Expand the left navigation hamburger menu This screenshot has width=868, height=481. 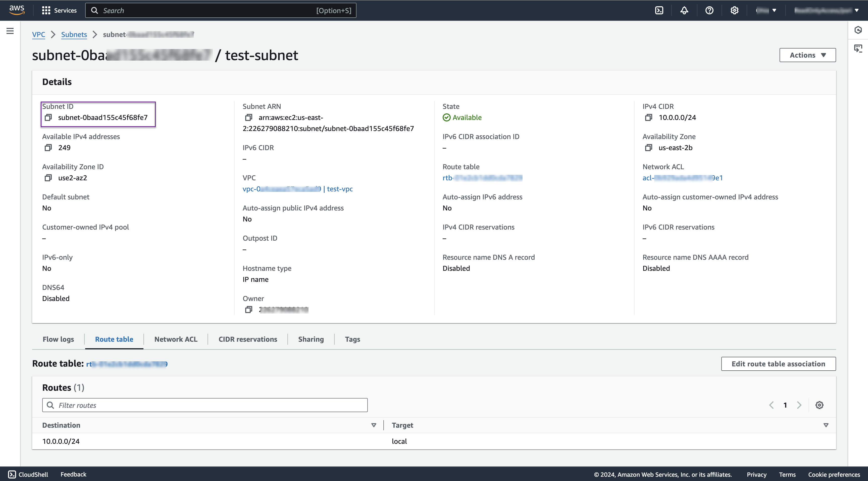(x=10, y=31)
